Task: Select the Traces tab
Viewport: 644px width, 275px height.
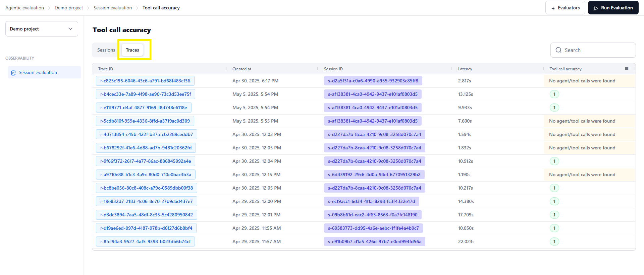Action: (x=132, y=50)
